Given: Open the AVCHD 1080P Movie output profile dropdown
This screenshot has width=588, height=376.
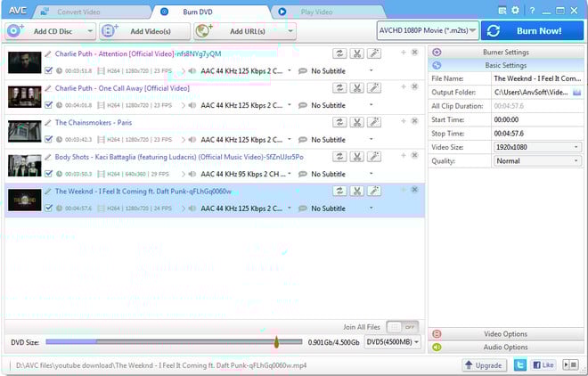Looking at the screenshot, I should [x=428, y=31].
